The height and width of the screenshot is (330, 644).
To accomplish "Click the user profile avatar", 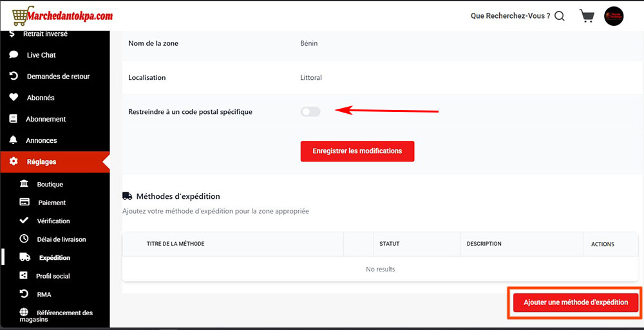I will (614, 16).
